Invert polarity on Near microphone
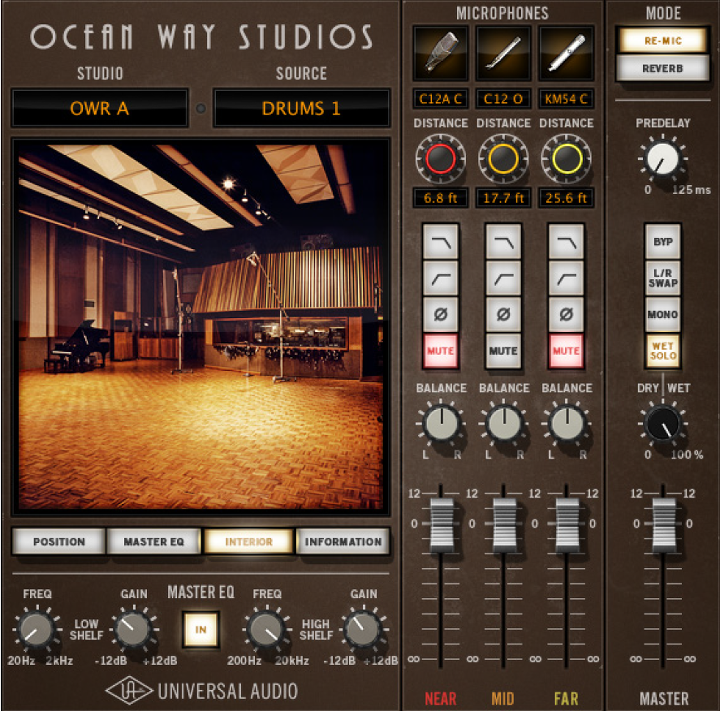This screenshot has height=711, width=720. [x=440, y=315]
